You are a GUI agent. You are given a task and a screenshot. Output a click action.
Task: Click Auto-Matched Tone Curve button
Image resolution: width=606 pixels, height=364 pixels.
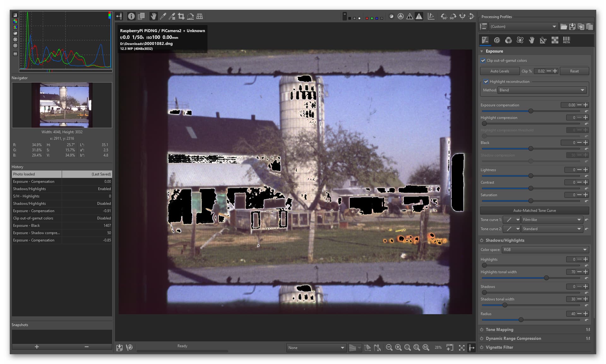coord(534,211)
